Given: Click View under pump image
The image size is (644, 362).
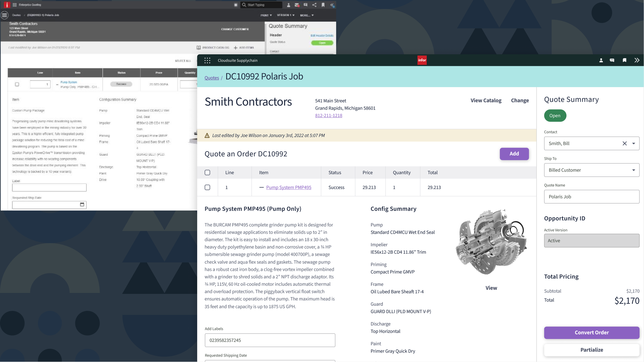Looking at the screenshot, I should tap(491, 288).
